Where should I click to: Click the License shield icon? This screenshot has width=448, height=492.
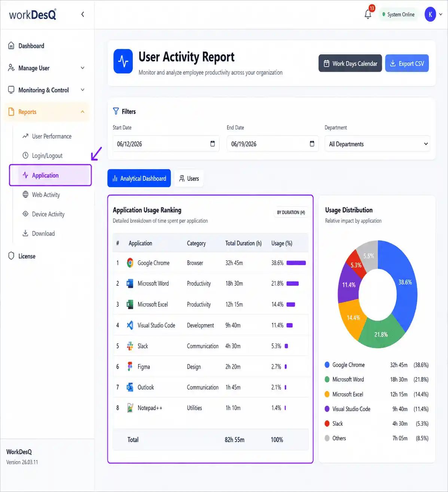coord(11,256)
